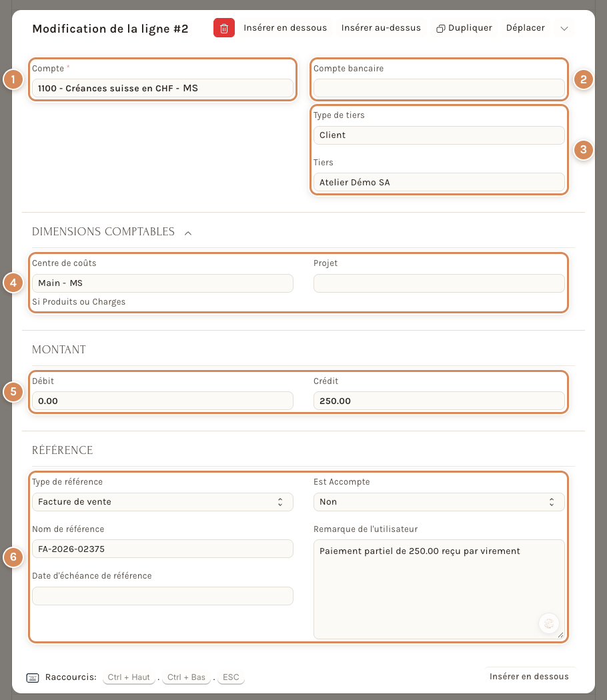The height and width of the screenshot is (700, 607).
Task: Click the RÉFÉRENCE section heading
Action: pos(63,450)
